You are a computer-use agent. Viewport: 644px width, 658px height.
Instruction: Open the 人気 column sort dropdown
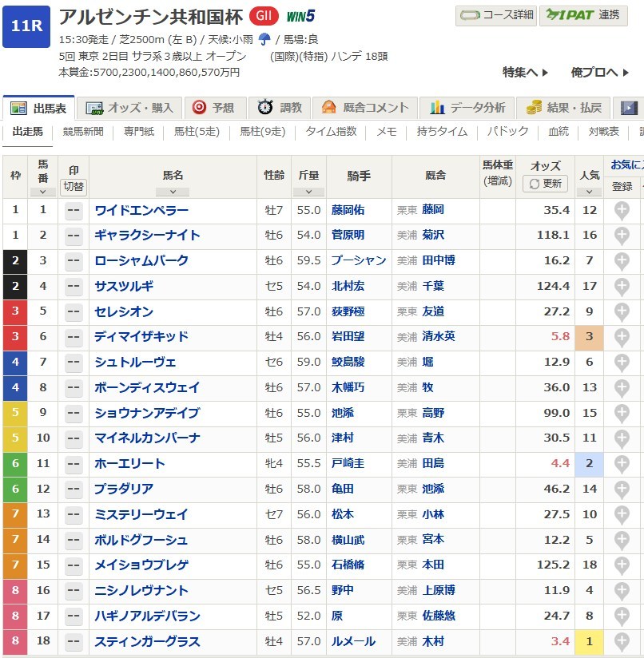pos(589,192)
